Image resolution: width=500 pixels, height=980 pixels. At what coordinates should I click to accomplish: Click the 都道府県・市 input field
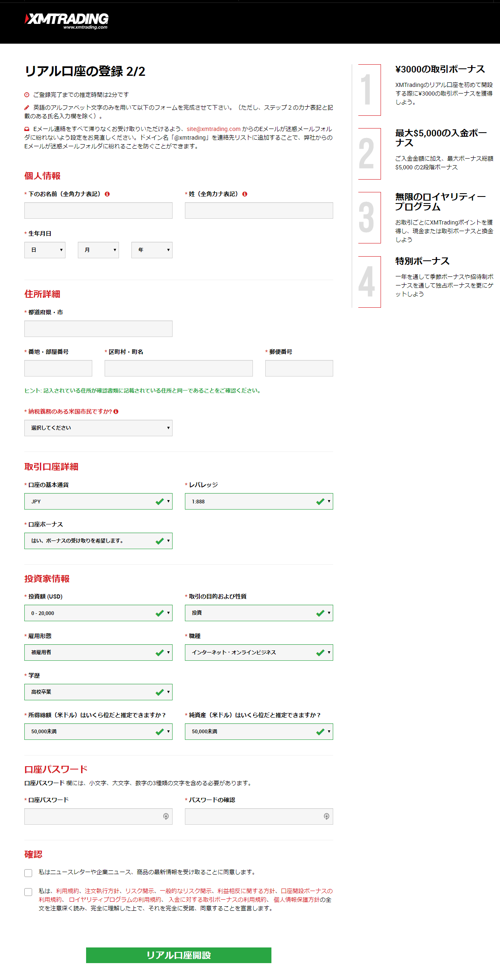point(98,329)
